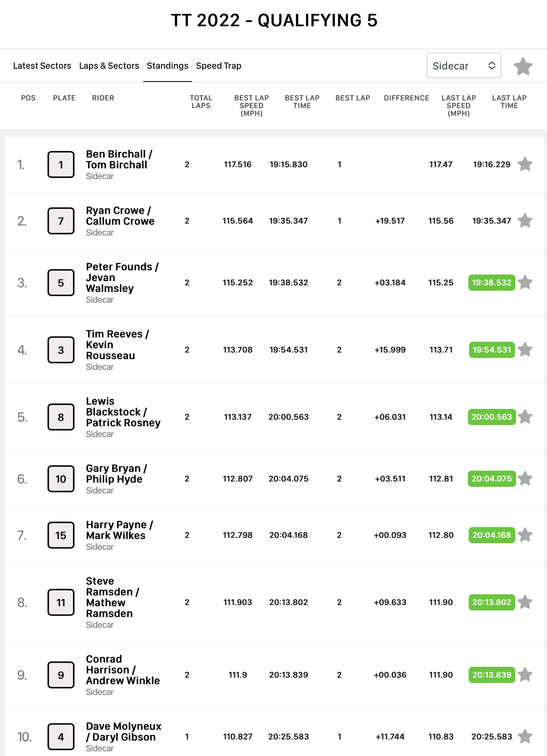Open rider Gary Bryan / Philip Hyde
The width and height of the screenshot is (547, 756).
(117, 474)
